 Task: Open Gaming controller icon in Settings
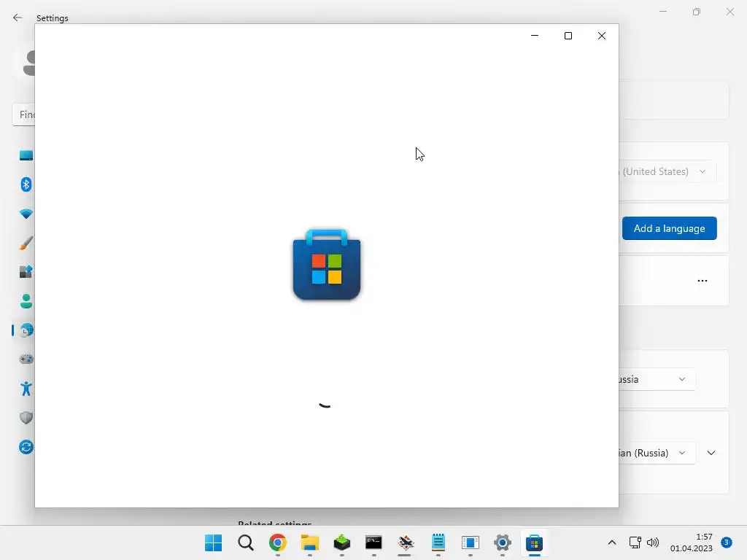(26, 359)
